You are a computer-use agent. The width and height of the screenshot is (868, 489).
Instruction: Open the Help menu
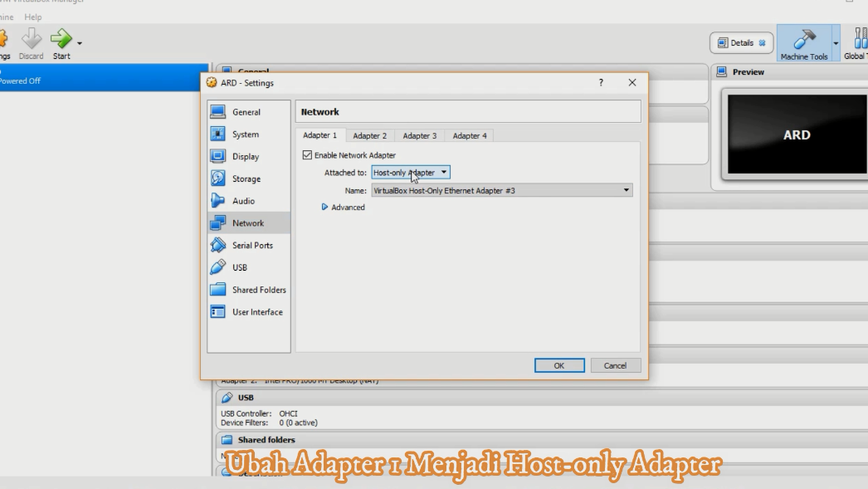(x=33, y=17)
